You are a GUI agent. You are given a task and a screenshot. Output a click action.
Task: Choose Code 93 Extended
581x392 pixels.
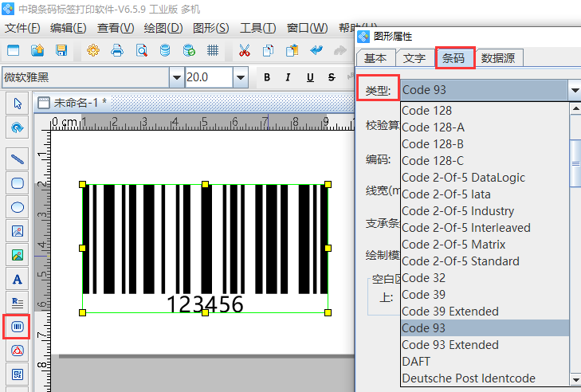pos(485,345)
